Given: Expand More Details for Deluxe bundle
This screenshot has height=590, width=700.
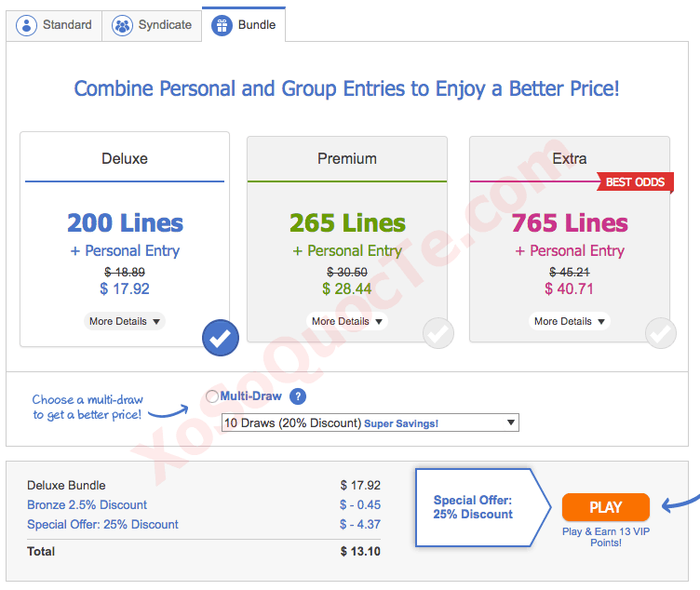Looking at the screenshot, I should pos(125,321).
